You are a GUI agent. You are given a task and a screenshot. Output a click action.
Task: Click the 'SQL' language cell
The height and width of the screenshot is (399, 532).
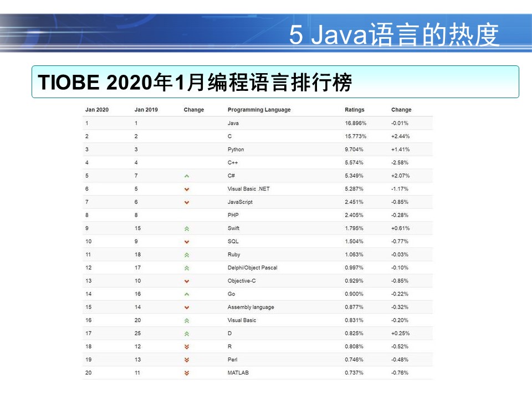point(233,241)
